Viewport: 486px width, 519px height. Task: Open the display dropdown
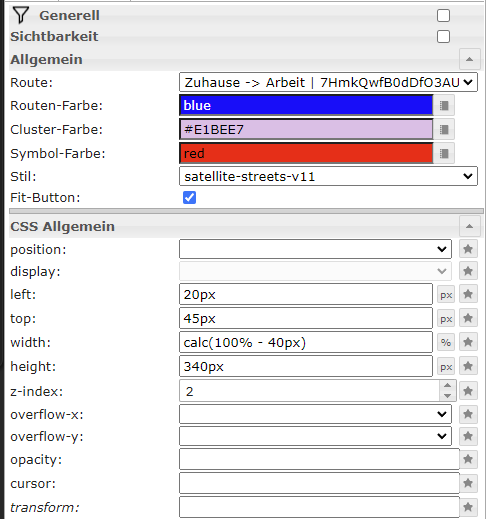click(x=315, y=271)
